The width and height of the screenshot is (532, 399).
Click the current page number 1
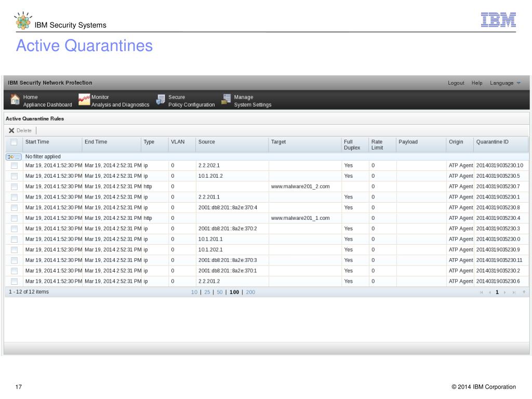point(497,292)
